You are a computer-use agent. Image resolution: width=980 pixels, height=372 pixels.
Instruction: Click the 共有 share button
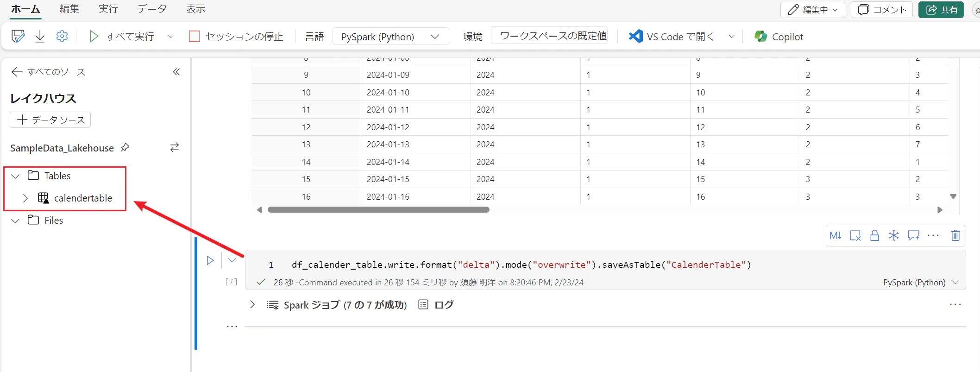coord(941,10)
